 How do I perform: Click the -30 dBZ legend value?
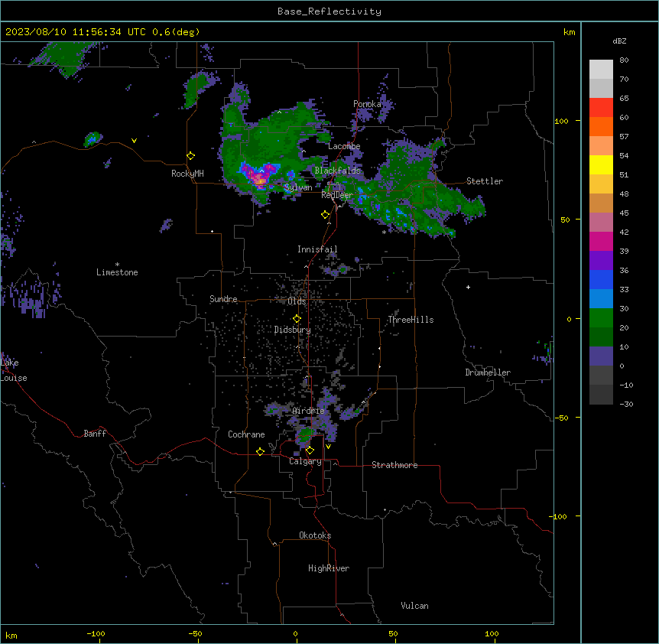626,404
